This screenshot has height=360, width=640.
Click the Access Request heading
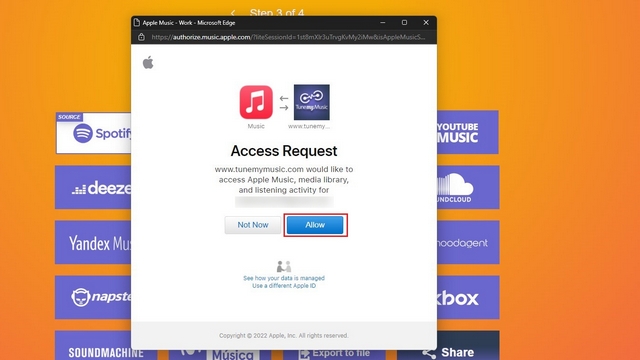coord(284,151)
